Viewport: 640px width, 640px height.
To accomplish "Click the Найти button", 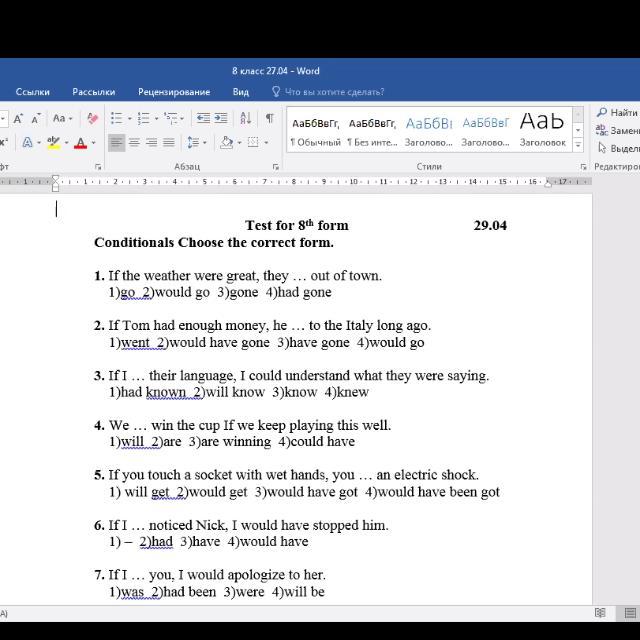I will (617, 113).
